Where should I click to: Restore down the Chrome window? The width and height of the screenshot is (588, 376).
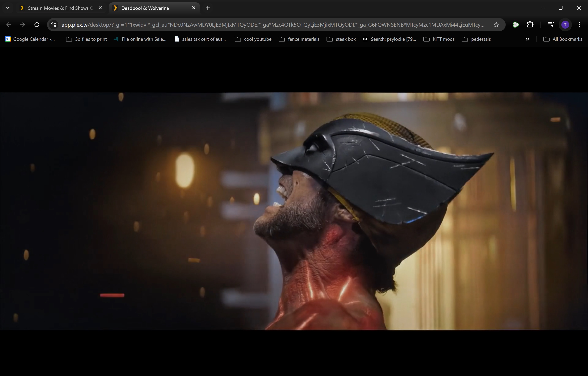click(x=561, y=8)
